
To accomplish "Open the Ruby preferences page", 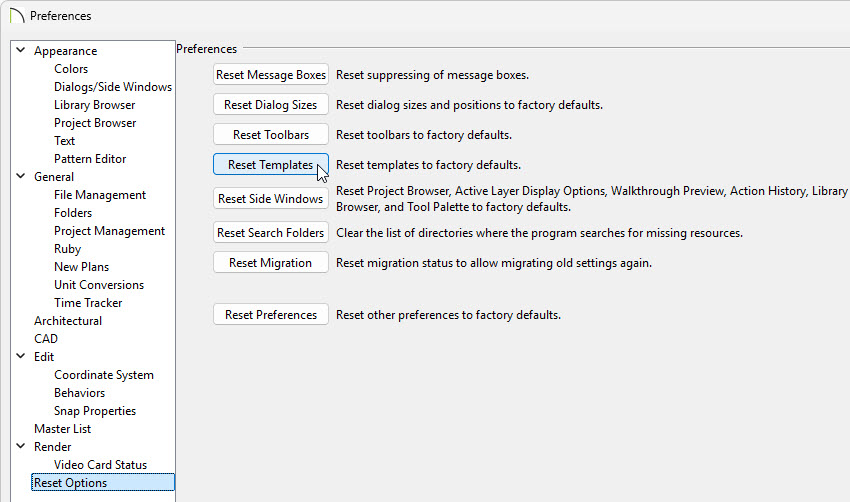I will 67,249.
